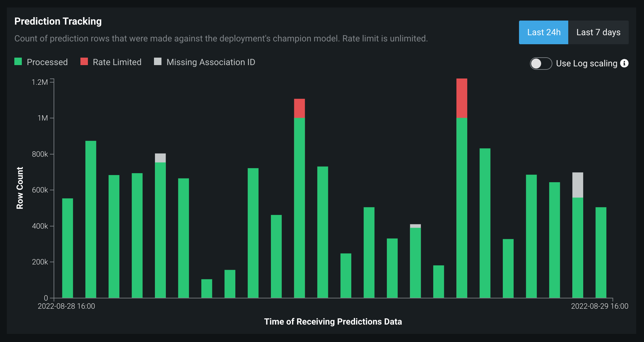This screenshot has height=342, width=644.
Task: Click the large gray segment near chart's right end
Action: tap(578, 185)
